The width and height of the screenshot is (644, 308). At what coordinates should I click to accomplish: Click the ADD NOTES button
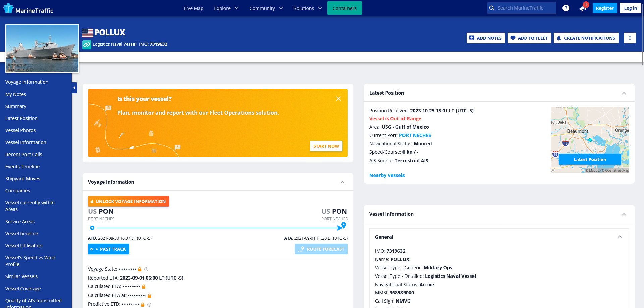pos(486,38)
